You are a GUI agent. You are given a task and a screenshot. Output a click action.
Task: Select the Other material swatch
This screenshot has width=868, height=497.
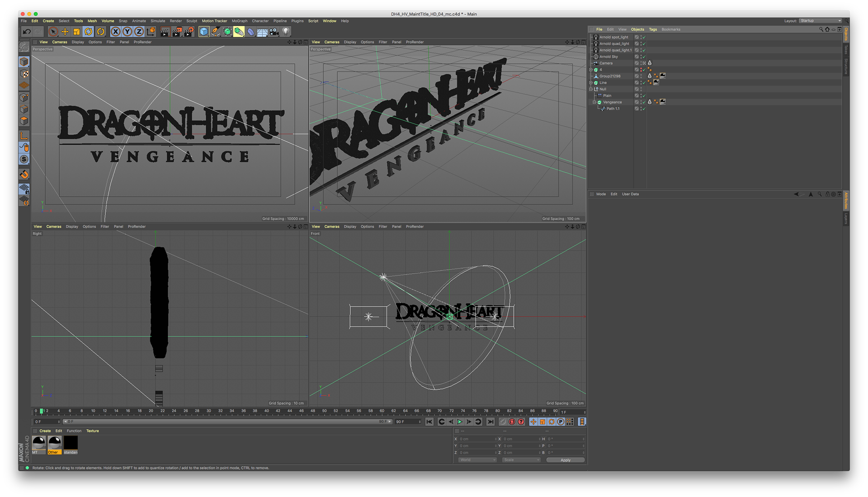coord(55,443)
